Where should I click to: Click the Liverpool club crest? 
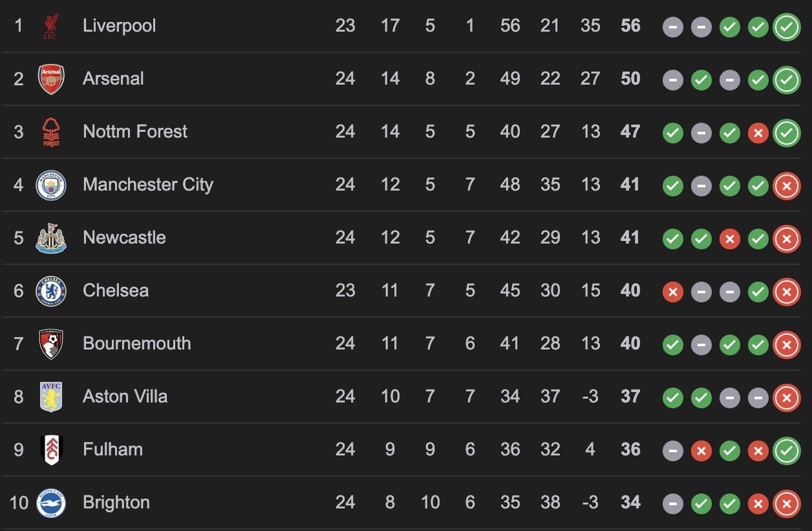pyautogui.click(x=50, y=26)
